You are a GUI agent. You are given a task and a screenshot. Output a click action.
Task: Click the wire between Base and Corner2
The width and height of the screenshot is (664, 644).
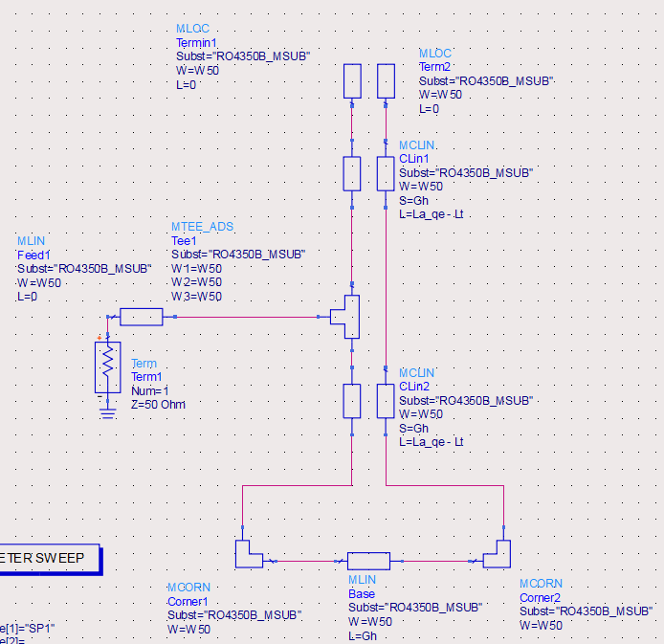point(436,561)
